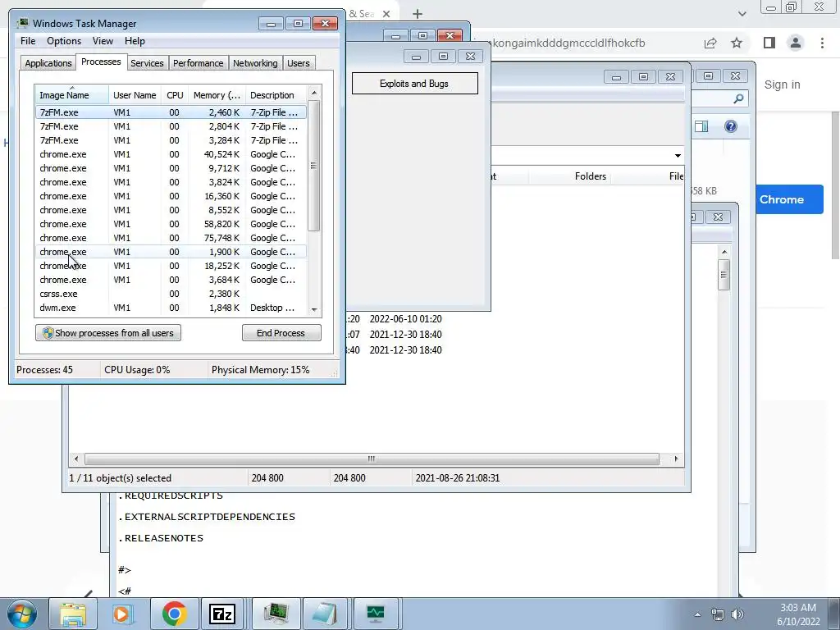Click the blue Chrome button
This screenshot has height=630, width=840.
click(788, 199)
